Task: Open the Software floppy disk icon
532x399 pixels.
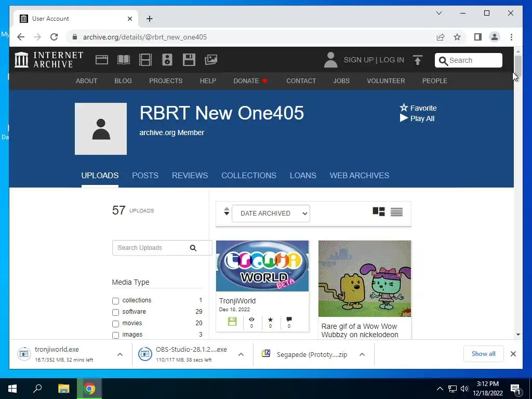Action: click(x=189, y=60)
